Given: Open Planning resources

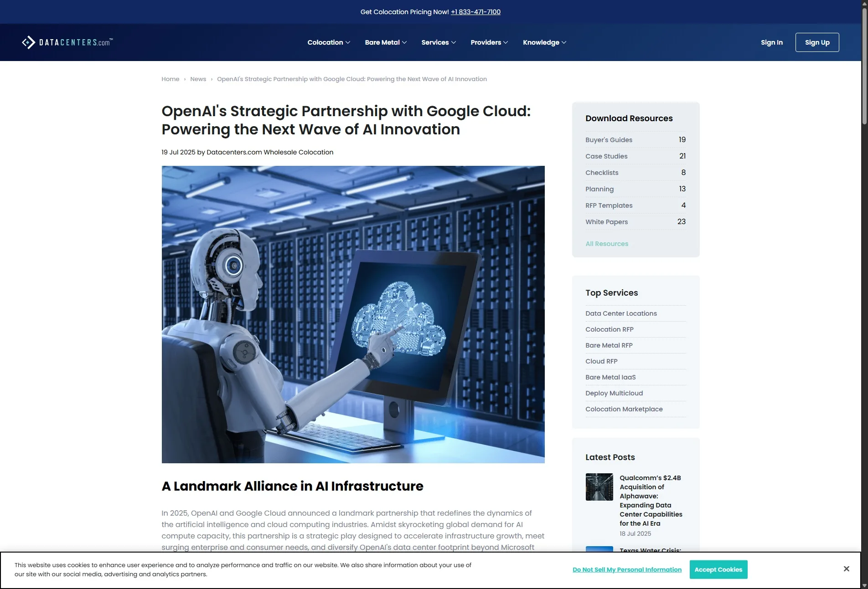Looking at the screenshot, I should coord(599,189).
